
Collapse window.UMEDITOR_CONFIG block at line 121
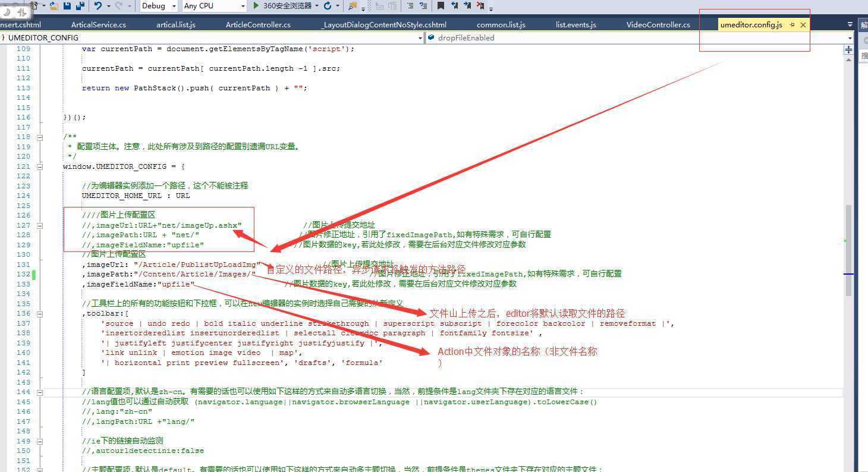click(x=40, y=166)
